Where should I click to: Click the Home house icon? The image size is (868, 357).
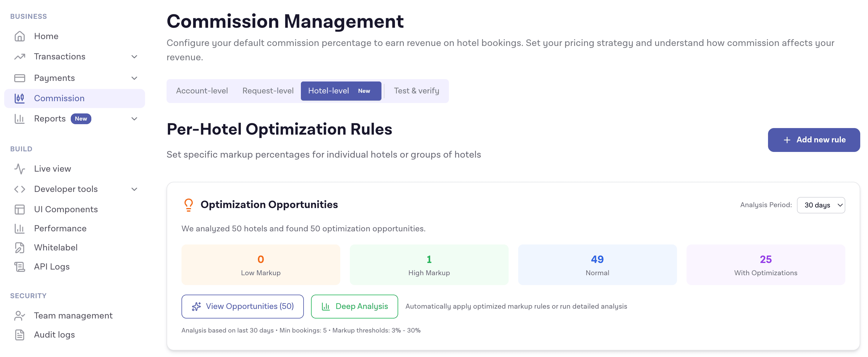coord(19,36)
